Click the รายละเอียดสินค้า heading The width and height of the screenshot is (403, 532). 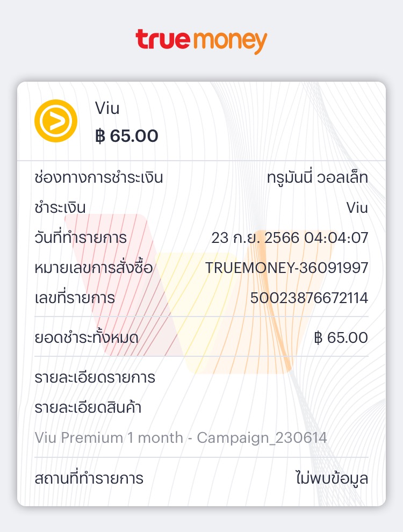point(88,407)
